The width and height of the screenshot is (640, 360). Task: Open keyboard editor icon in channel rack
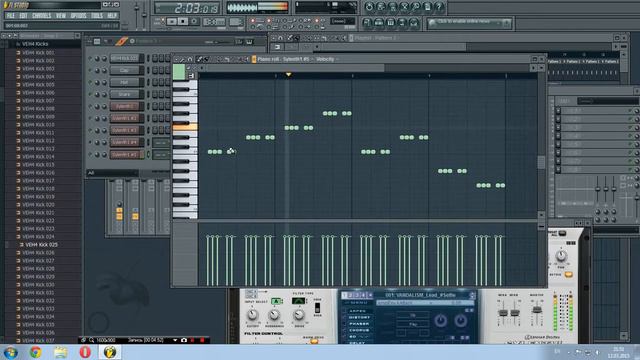coord(249,42)
